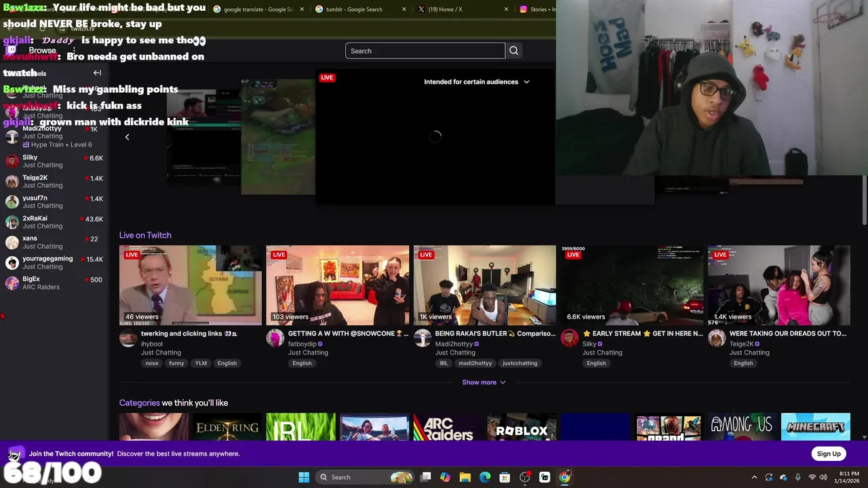
Task: Open the Minecraft category tile
Action: tap(816, 427)
